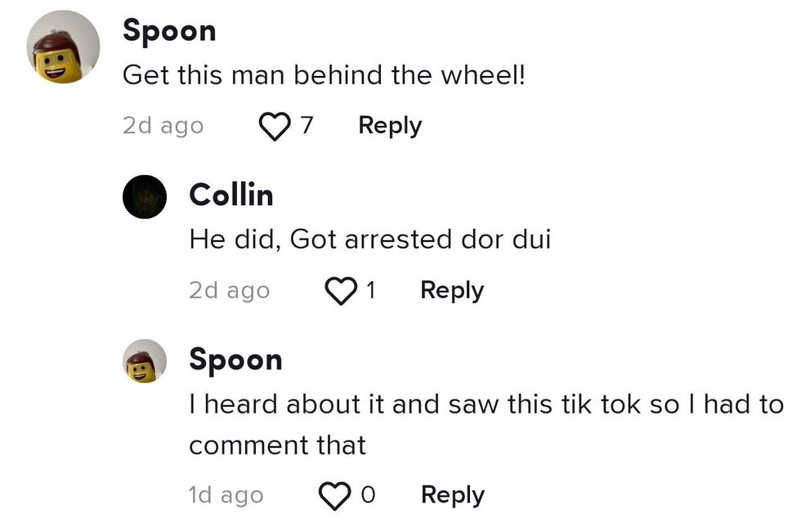Click the 0 like count on Spoon's reply
801x532 pixels.
click(x=368, y=495)
